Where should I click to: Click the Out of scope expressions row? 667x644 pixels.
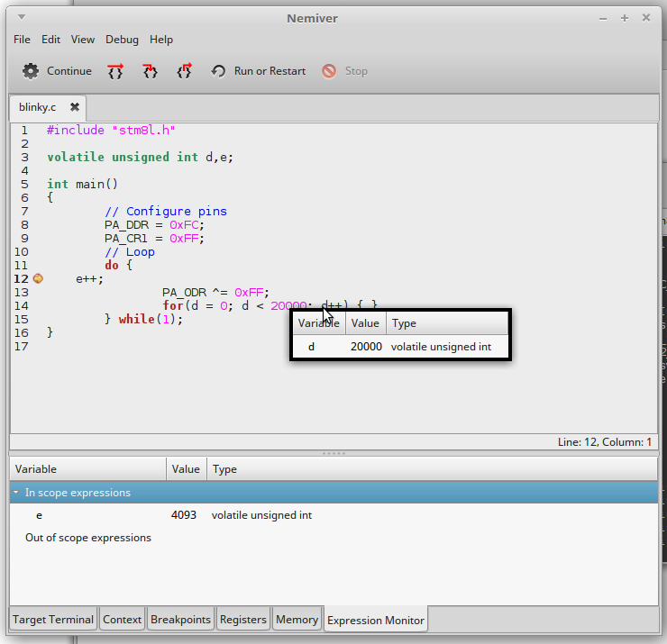[88, 538]
